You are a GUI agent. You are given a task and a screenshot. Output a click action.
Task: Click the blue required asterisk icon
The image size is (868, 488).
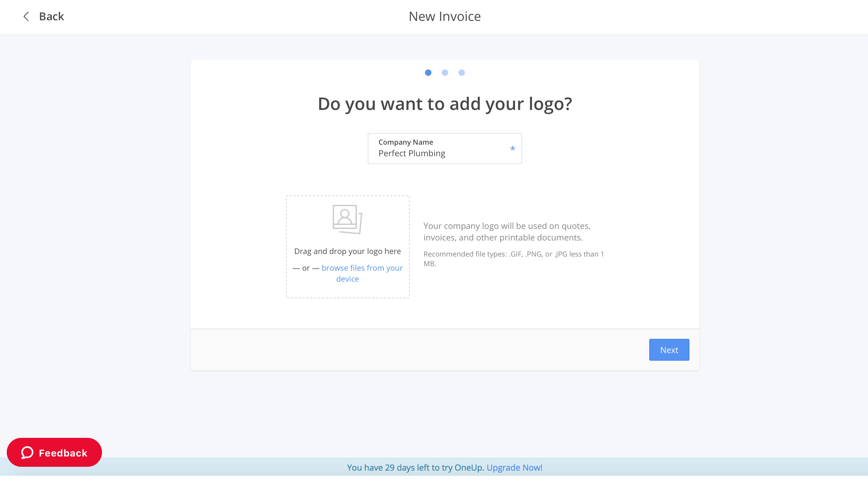(512, 149)
